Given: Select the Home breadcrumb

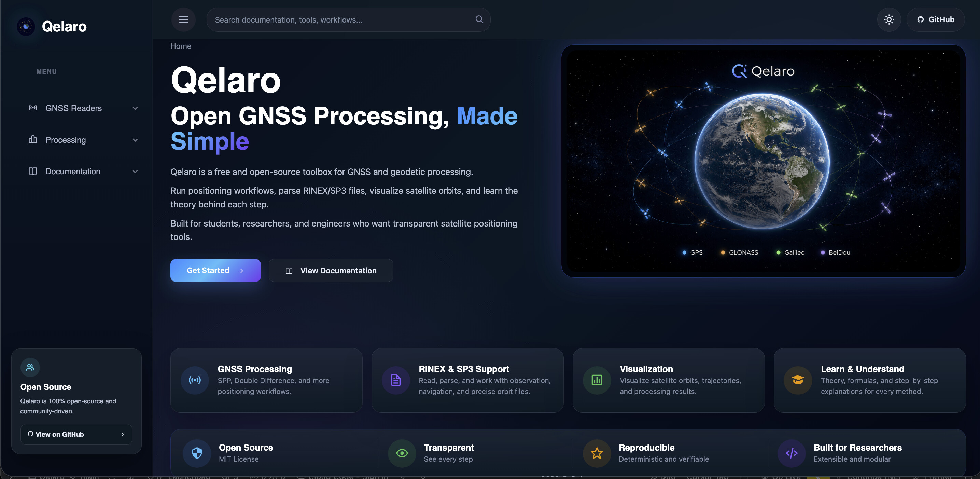Looking at the screenshot, I should (x=181, y=46).
